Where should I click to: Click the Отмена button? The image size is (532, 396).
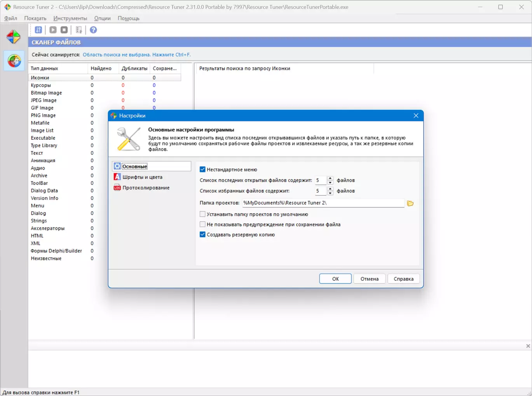369,279
